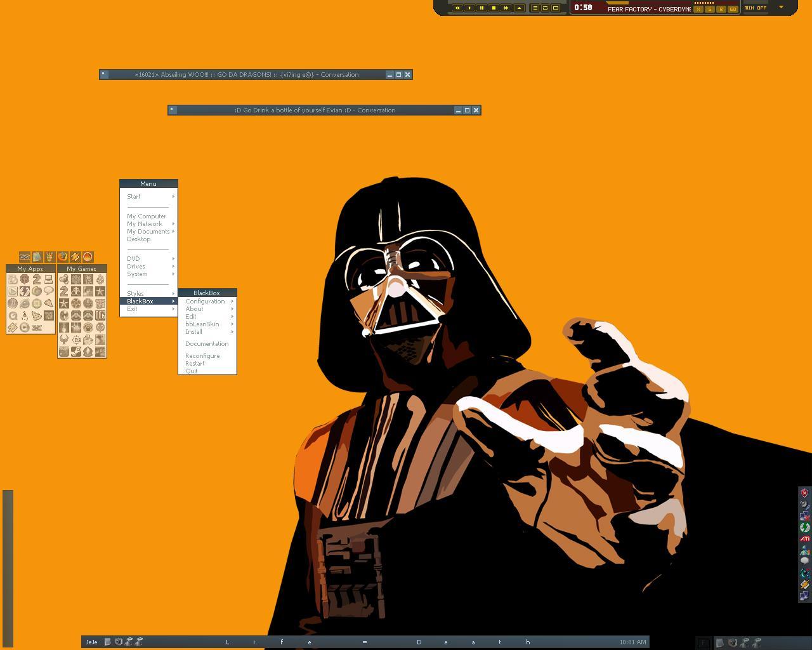Click the eject button in the music player
This screenshot has height=650, width=812.
coord(519,8)
